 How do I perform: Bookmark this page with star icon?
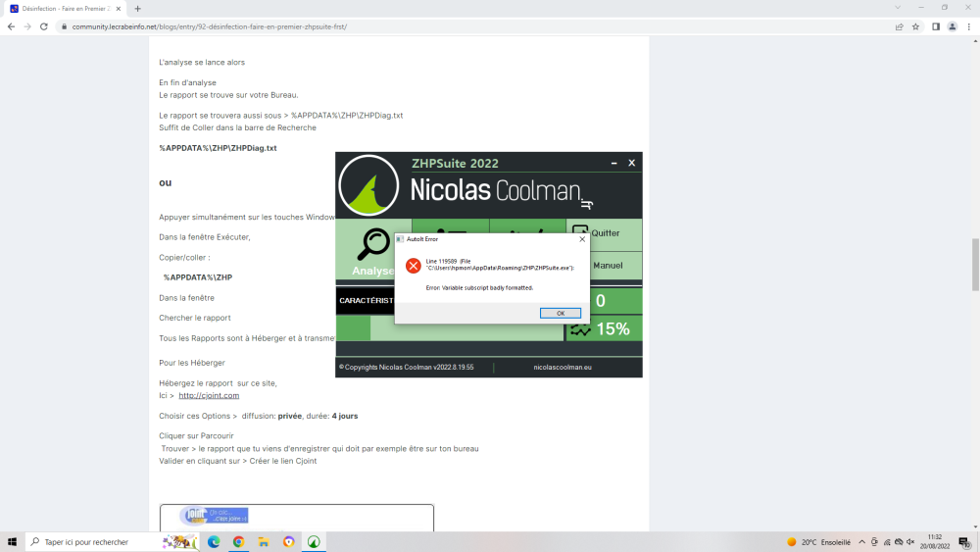(915, 26)
